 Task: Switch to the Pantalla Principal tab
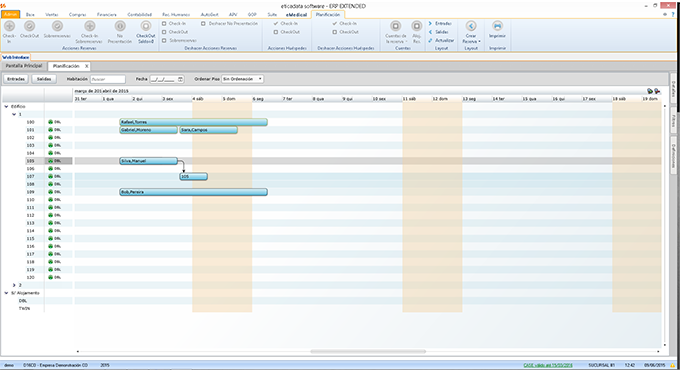pos(24,66)
